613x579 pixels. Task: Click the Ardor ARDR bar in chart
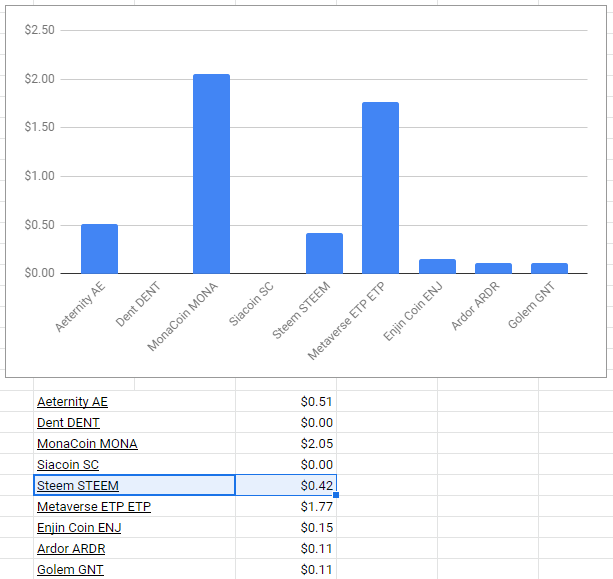[x=493, y=268]
